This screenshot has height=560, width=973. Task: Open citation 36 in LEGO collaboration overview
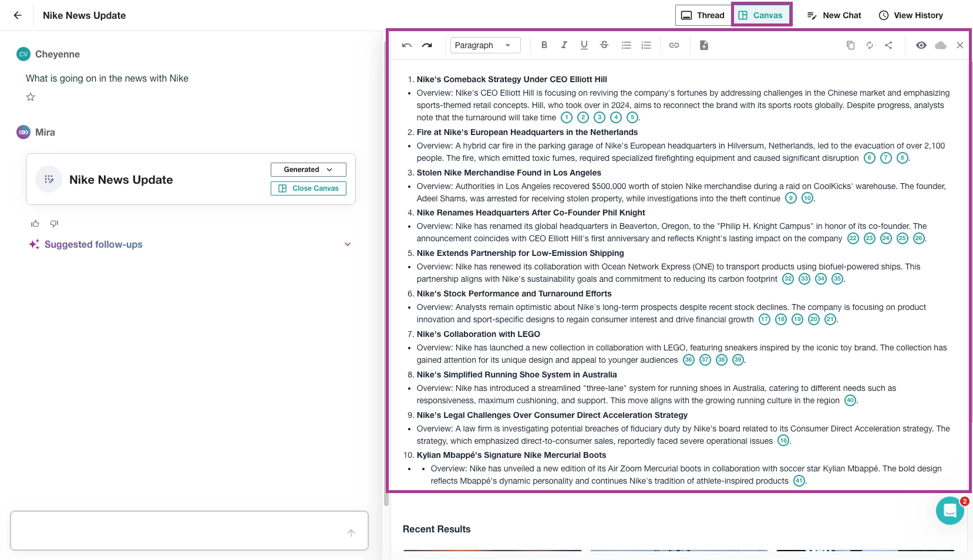[x=689, y=360]
